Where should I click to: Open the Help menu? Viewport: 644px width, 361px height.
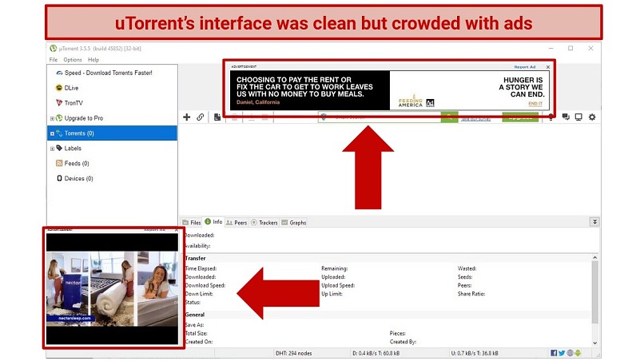coord(93,60)
